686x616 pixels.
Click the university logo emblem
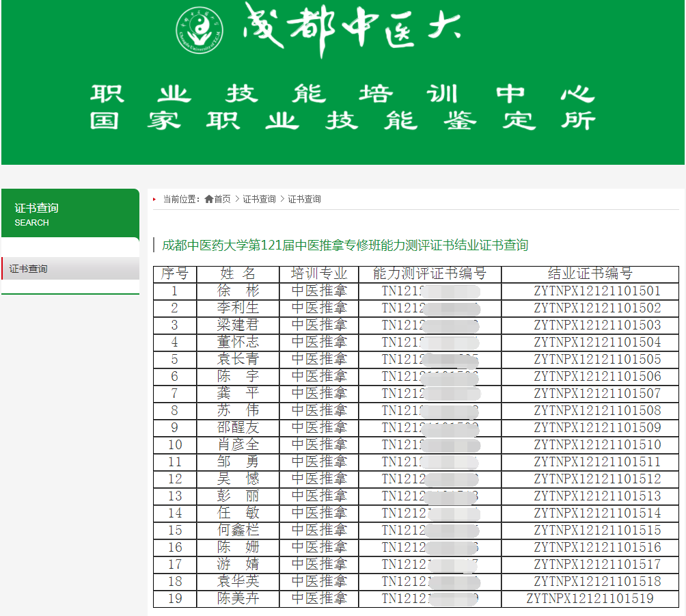pos(200,31)
